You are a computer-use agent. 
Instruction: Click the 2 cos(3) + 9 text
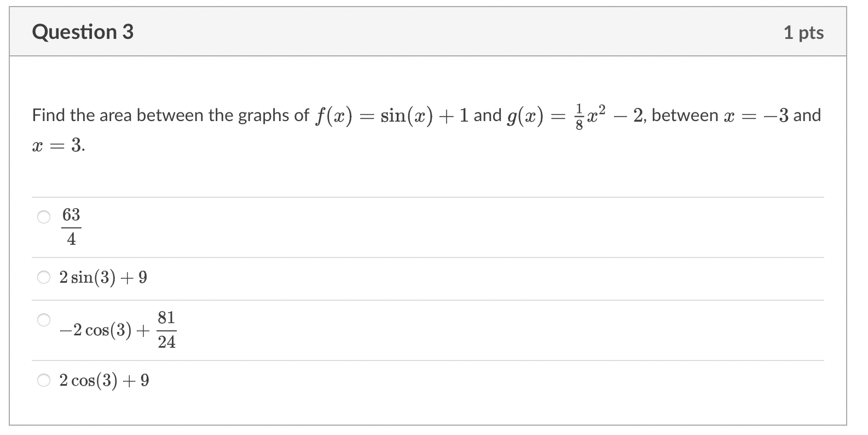pos(104,379)
